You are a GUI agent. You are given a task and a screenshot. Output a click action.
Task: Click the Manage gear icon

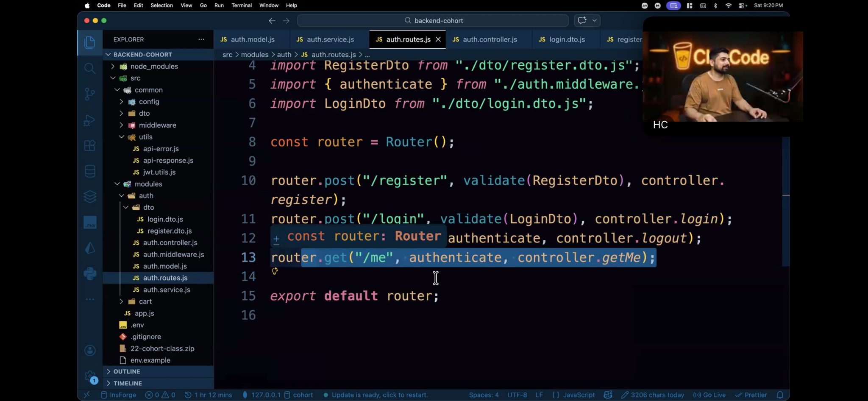tap(89, 376)
